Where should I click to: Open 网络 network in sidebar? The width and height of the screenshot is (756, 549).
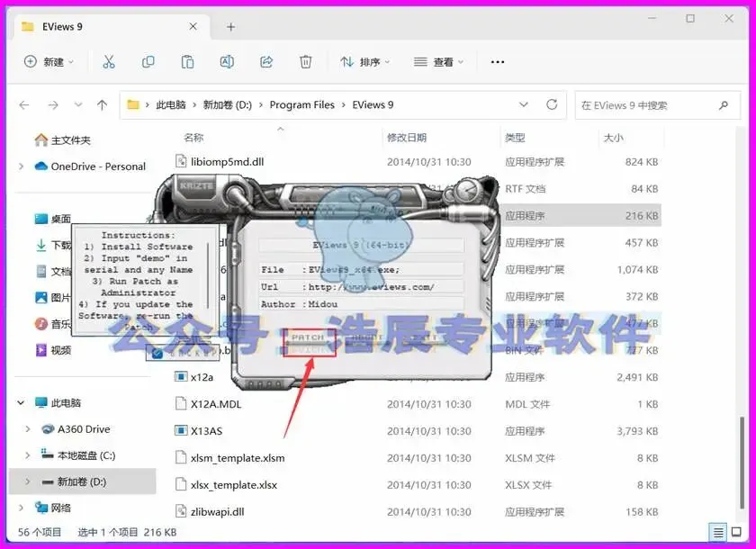(x=53, y=508)
